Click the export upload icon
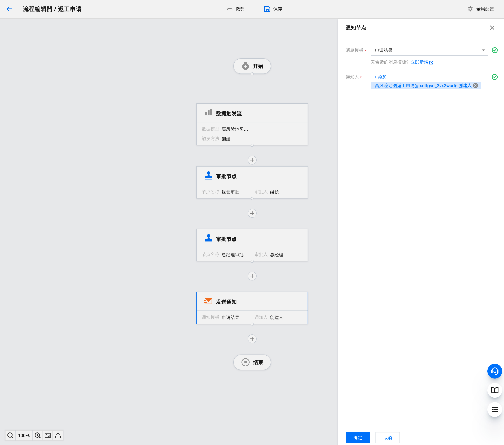Viewport: 504px width, 445px height. (58, 435)
